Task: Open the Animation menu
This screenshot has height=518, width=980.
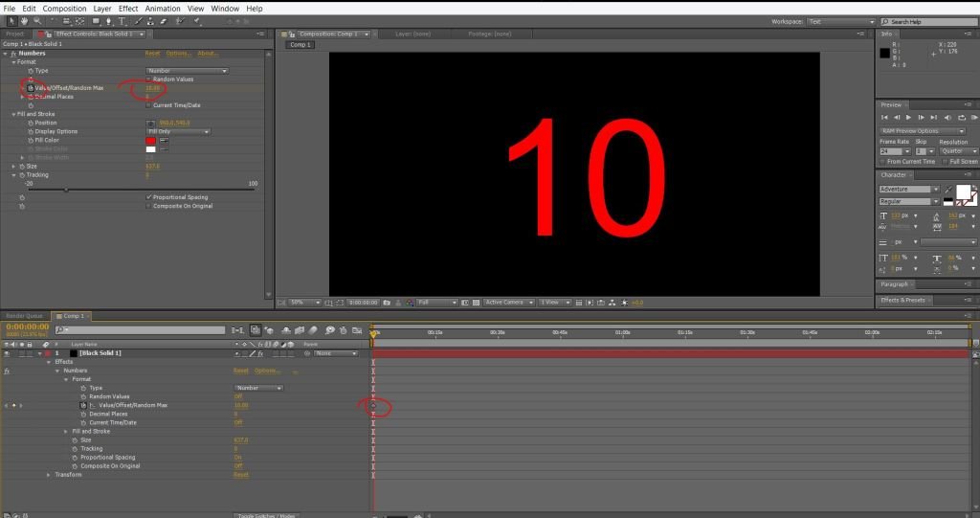Action: pyautogui.click(x=163, y=9)
